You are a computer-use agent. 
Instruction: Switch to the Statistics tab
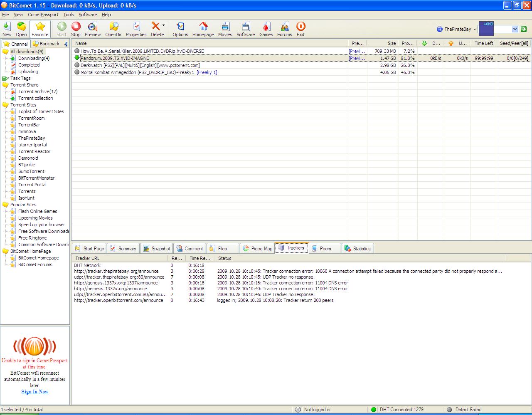pos(357,248)
